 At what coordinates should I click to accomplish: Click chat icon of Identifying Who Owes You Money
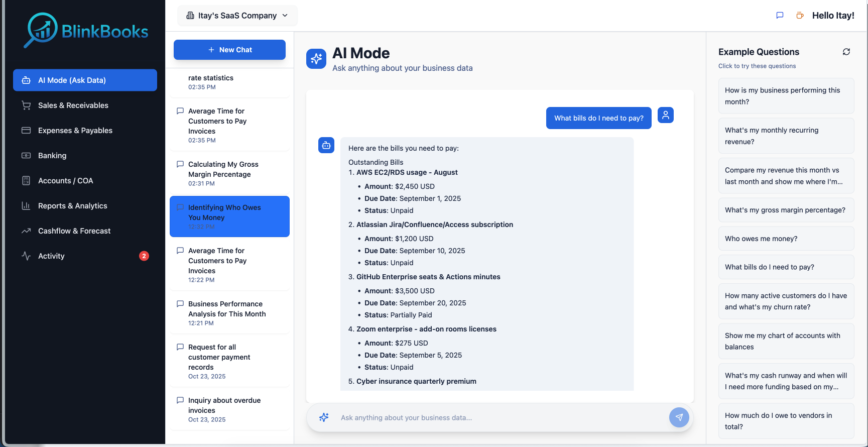180,207
